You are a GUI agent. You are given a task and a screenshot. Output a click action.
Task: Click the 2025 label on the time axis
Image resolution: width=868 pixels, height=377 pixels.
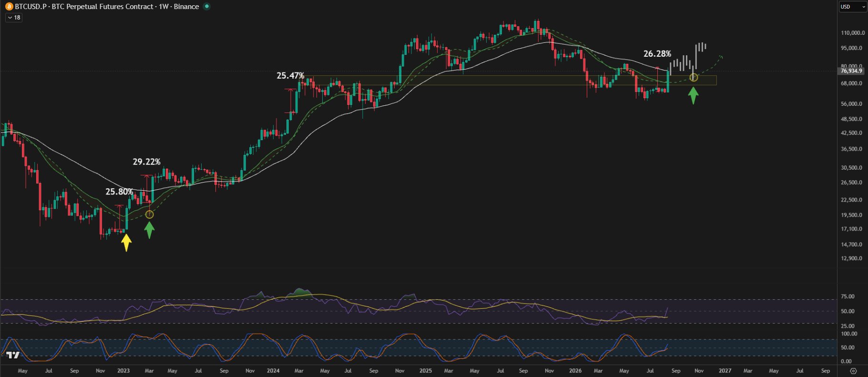click(x=425, y=371)
